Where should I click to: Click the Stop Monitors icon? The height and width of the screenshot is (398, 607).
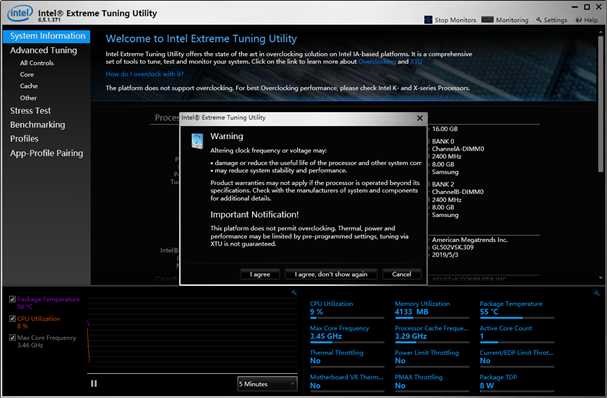(428, 20)
